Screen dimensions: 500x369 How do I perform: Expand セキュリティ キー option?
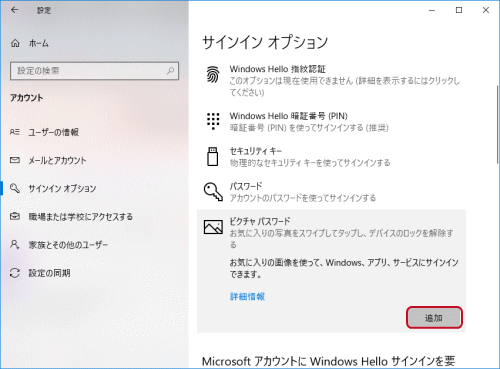pos(331,157)
